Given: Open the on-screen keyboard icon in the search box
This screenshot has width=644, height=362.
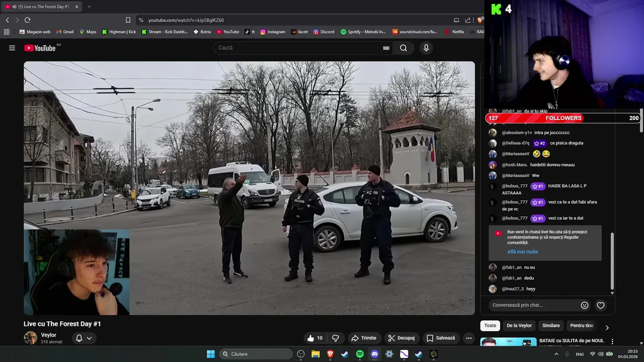Looking at the screenshot, I should tap(386, 48).
